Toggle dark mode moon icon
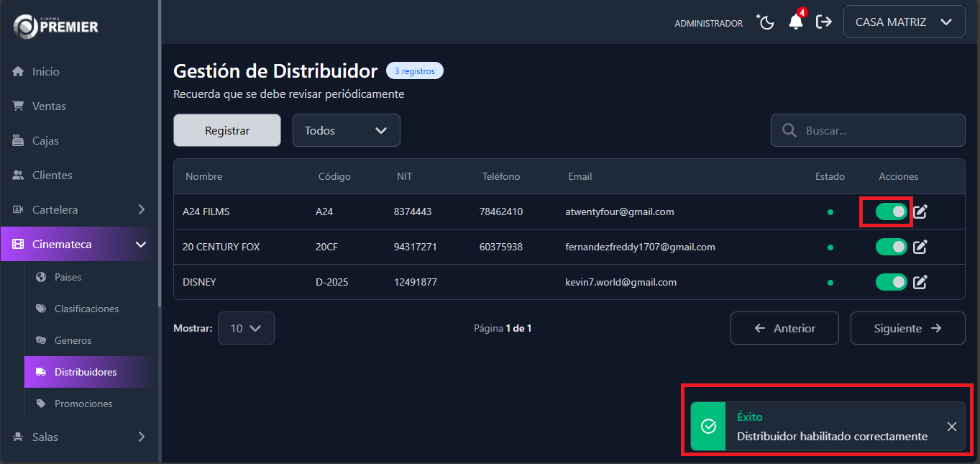Viewport: 980px width, 464px height. (766, 22)
